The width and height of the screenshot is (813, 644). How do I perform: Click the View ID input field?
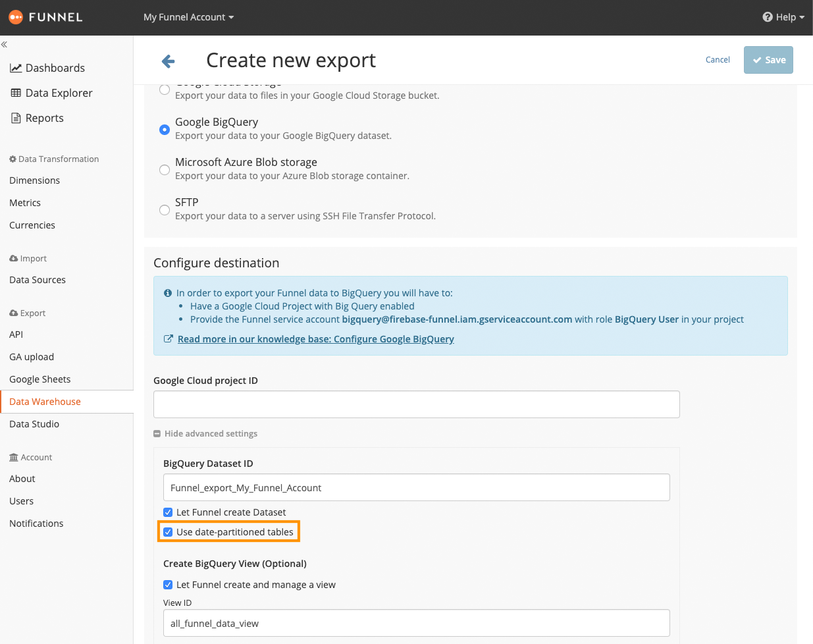point(417,623)
